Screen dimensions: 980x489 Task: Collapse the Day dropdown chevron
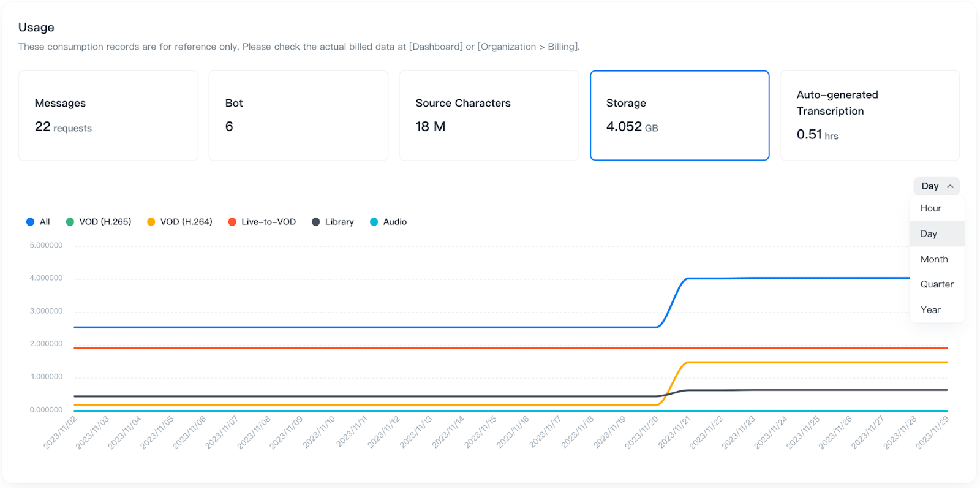[950, 186]
